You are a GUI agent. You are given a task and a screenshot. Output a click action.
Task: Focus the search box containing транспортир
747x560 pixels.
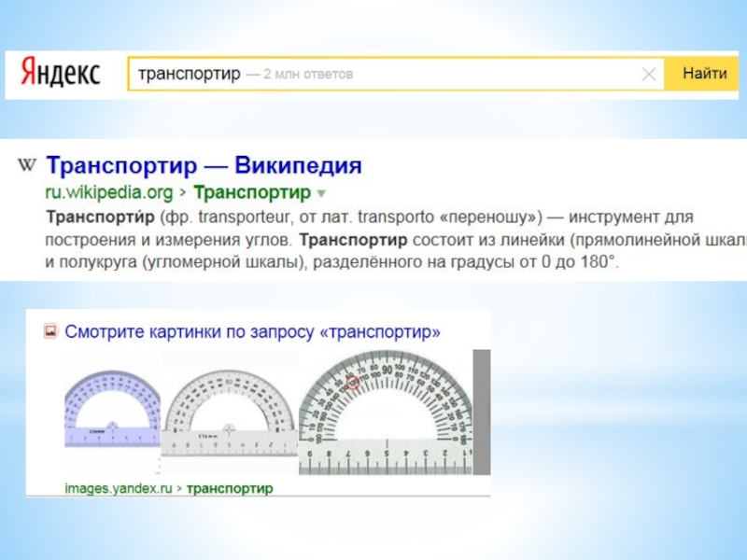click(x=396, y=74)
